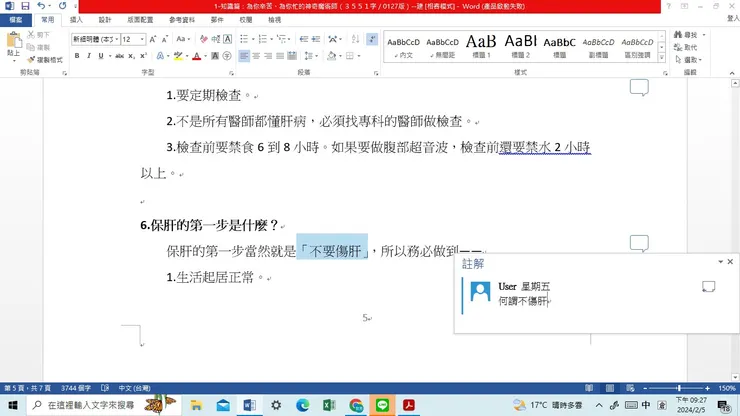This screenshot has height=416, width=740.
Task: Sort the selected paragraphs
Action: coord(355,39)
